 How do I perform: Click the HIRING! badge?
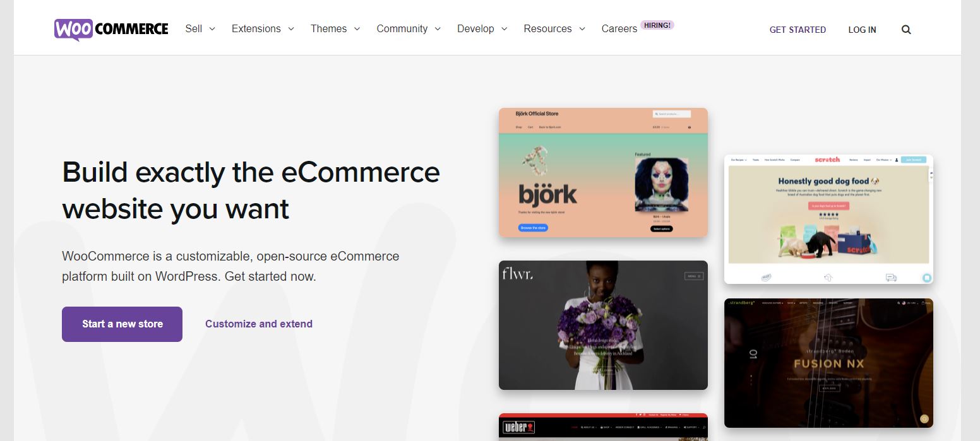(657, 25)
